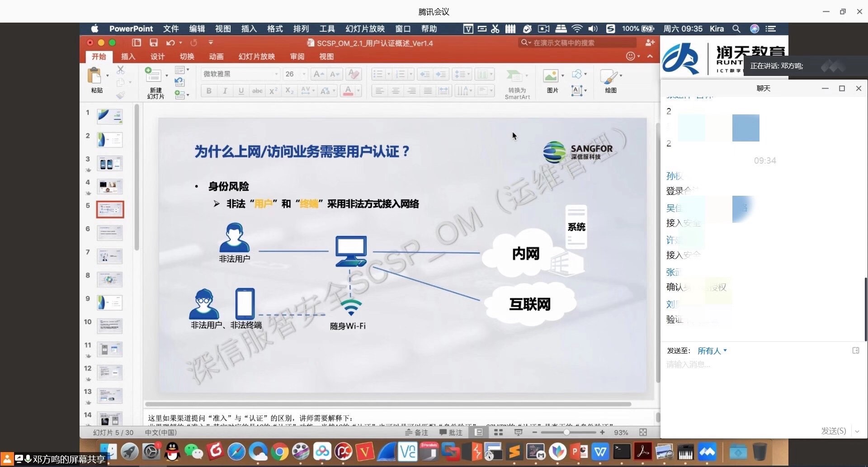The image size is (868, 467).
Task: Click the zoom out minus button
Action: tap(535, 433)
